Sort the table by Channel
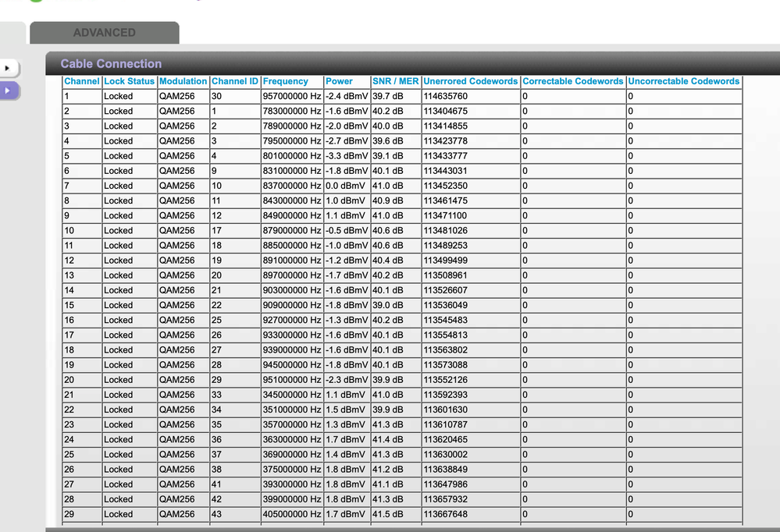The width and height of the screenshot is (780, 532). pos(80,81)
